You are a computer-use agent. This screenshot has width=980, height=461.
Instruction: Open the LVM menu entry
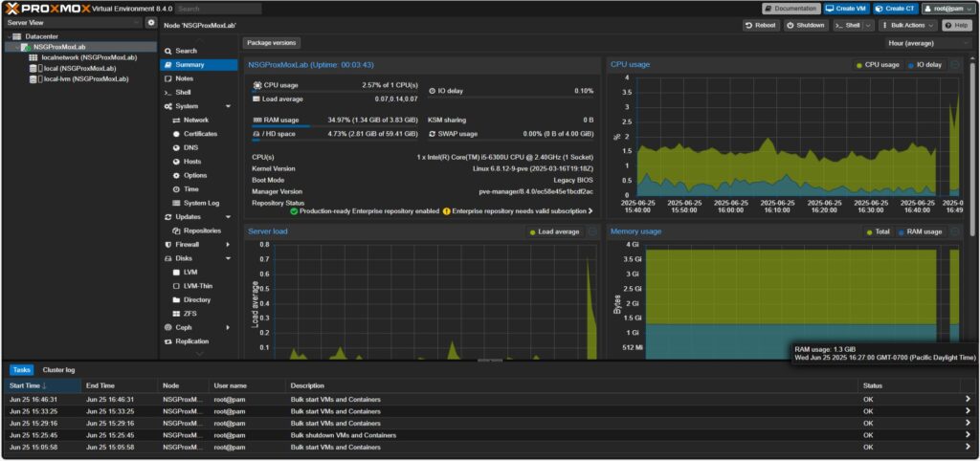(198, 273)
